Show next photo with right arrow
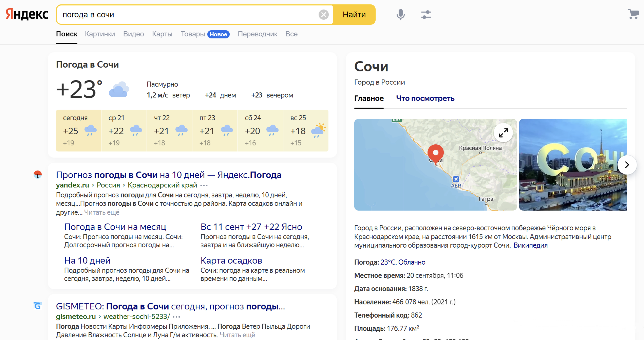Viewport: 644px width, 340px height. (627, 165)
